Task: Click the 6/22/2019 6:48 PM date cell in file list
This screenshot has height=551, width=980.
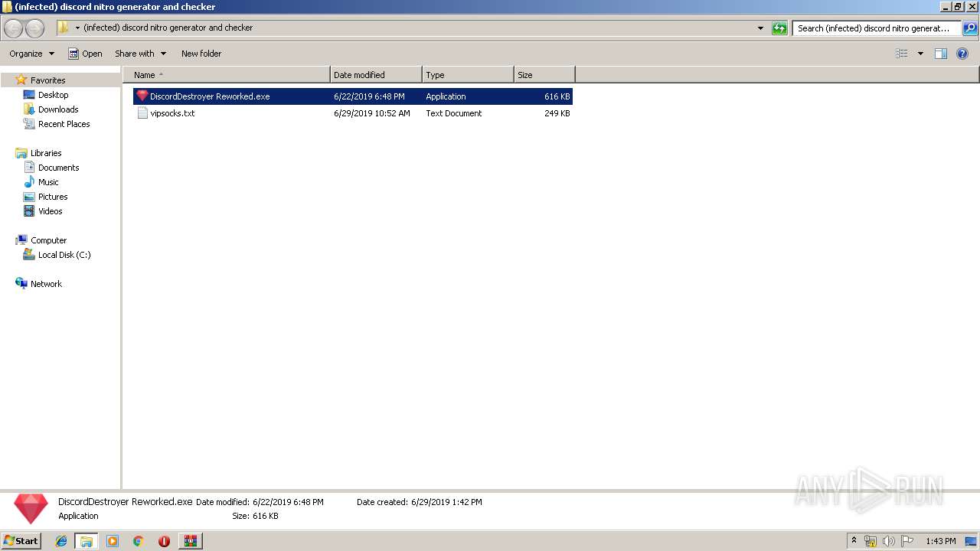Action: (369, 96)
